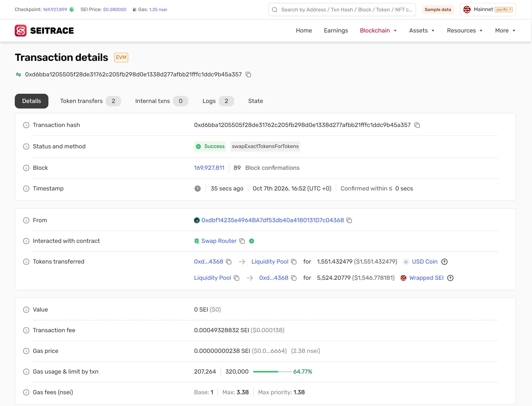The image size is (532, 406).
Task: Click the help icon after USD Coin
Action: (x=444, y=262)
